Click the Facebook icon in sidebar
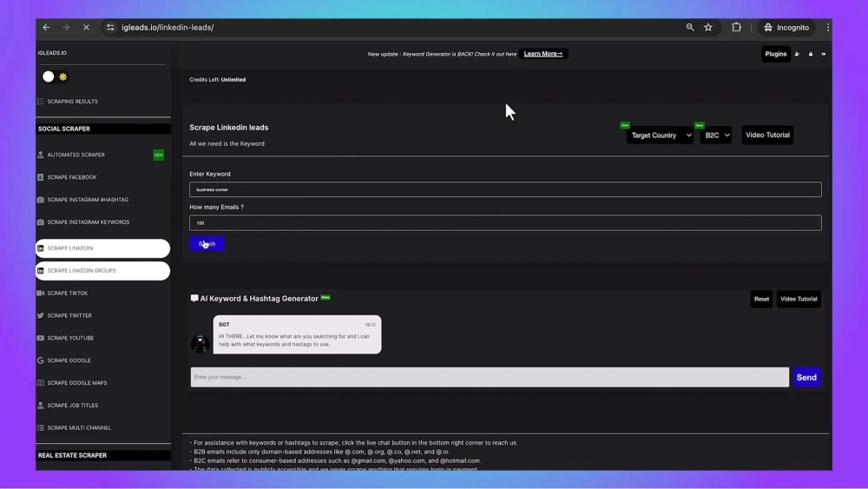868x489 pixels. [41, 177]
